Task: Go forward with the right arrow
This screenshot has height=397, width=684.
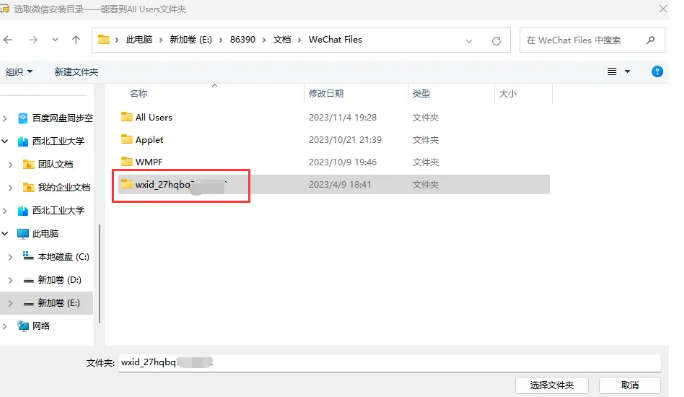Action: click(x=33, y=40)
